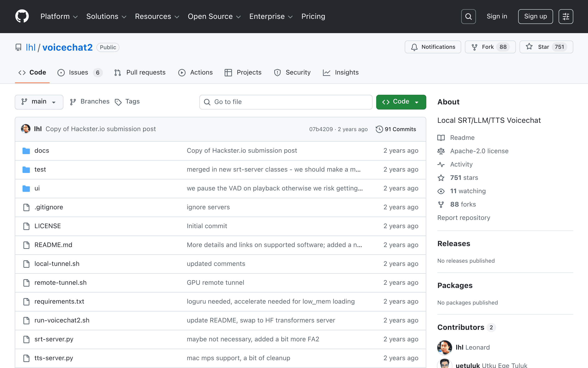The image size is (588, 368).
Task: Expand the Resources menu
Action: [x=157, y=17]
